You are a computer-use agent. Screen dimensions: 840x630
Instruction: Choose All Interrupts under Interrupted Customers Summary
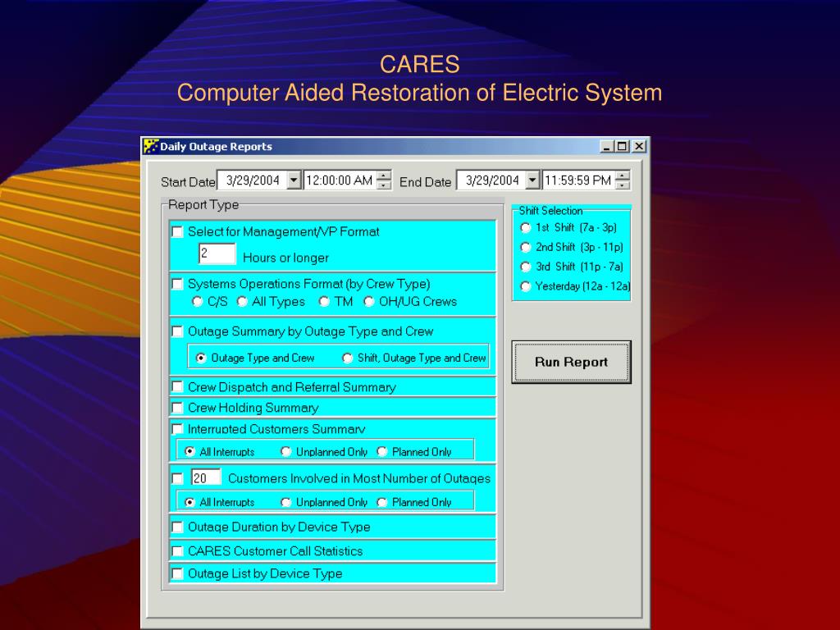(x=189, y=452)
